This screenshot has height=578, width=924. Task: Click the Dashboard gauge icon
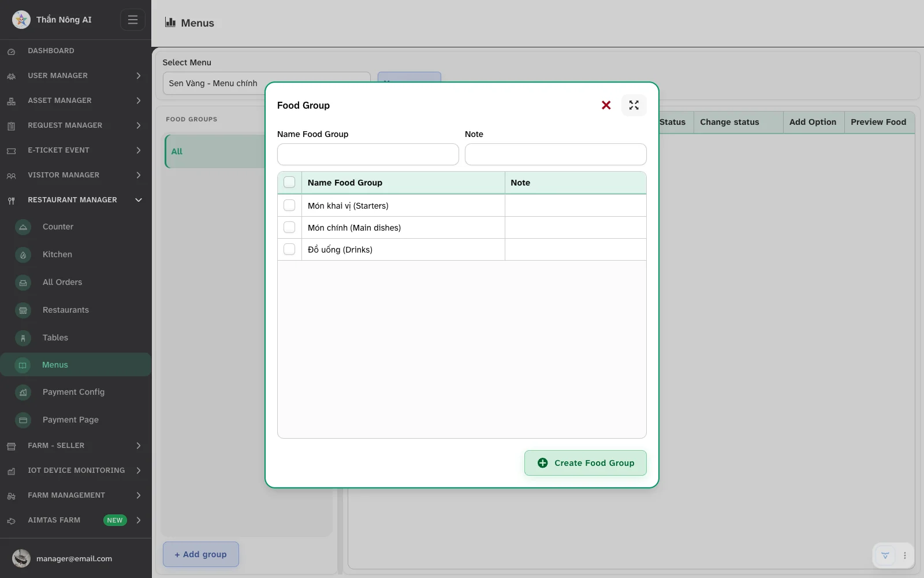11,51
